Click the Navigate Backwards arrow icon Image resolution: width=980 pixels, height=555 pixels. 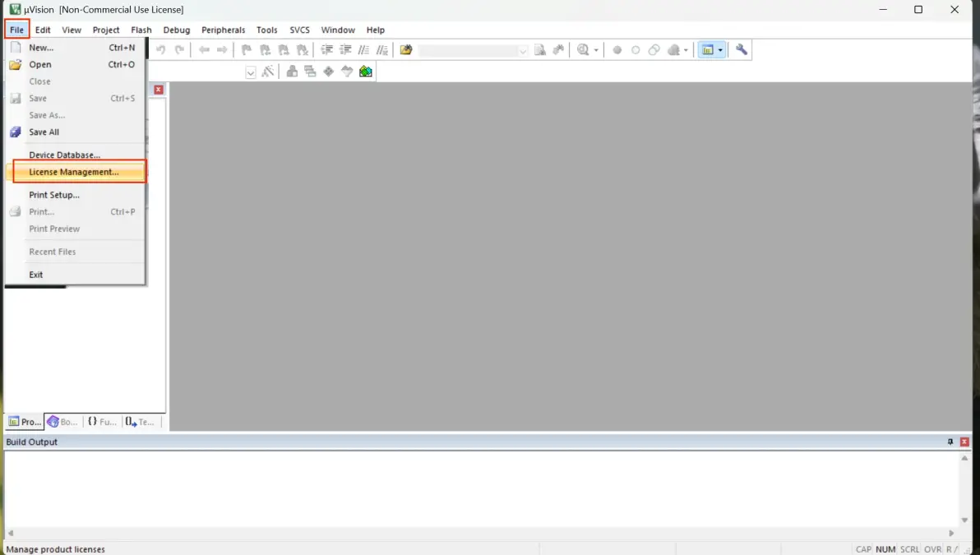[x=204, y=50]
